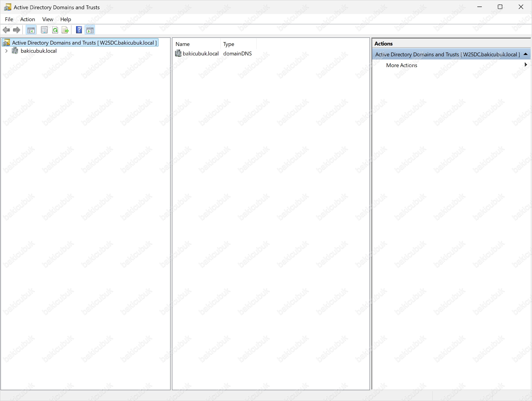Click the bakicubuk.local domain icon in tree
This screenshot has width=532, height=401.
15,51
